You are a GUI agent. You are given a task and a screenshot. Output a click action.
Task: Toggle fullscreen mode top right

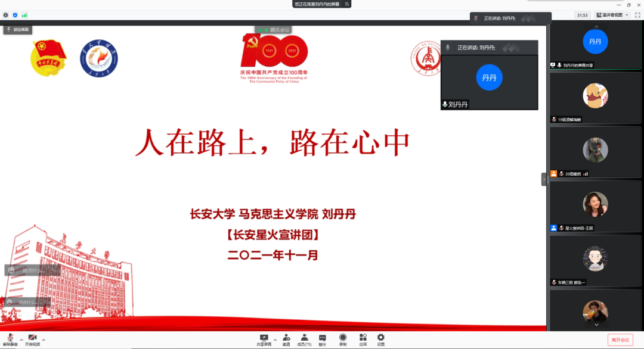coord(638,15)
